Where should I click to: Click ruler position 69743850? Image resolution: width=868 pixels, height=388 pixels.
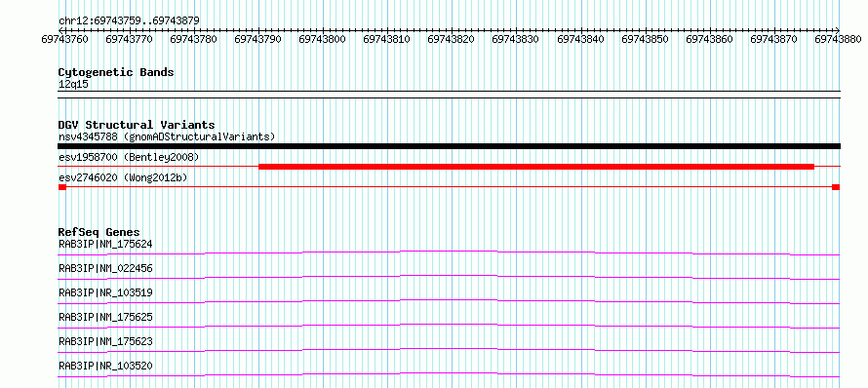click(646, 39)
